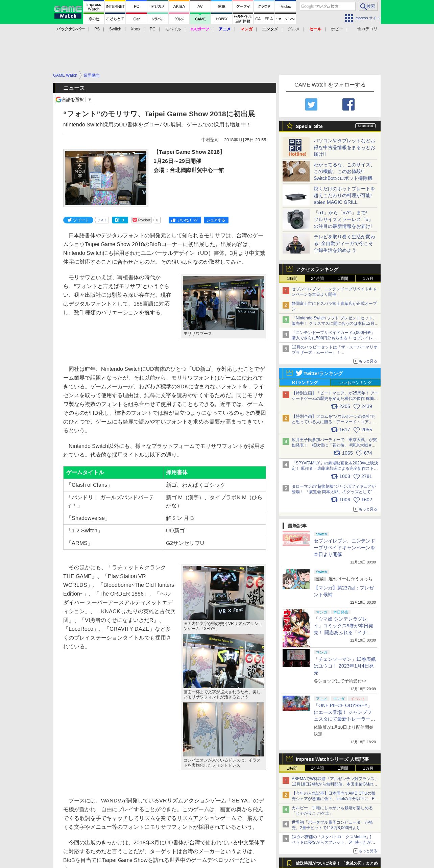Open the GALLERIA tab in header
434x868 pixels.
click(264, 19)
